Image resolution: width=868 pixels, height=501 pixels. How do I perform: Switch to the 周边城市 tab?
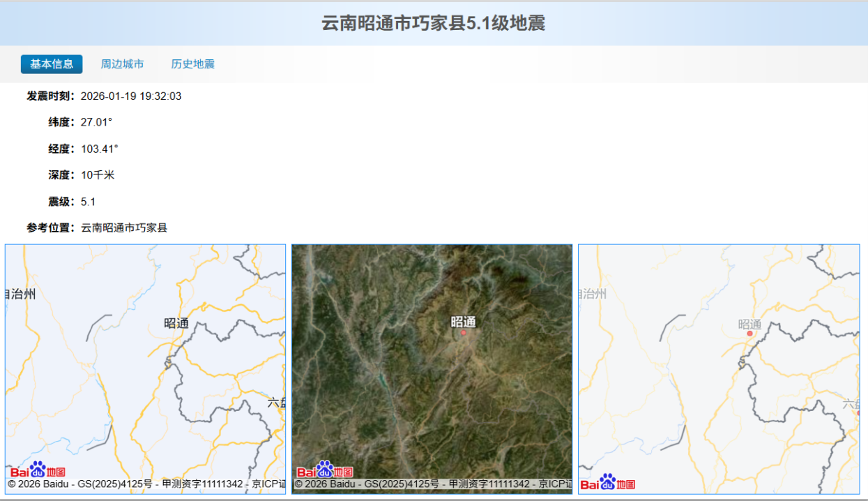pyautogui.click(x=123, y=63)
